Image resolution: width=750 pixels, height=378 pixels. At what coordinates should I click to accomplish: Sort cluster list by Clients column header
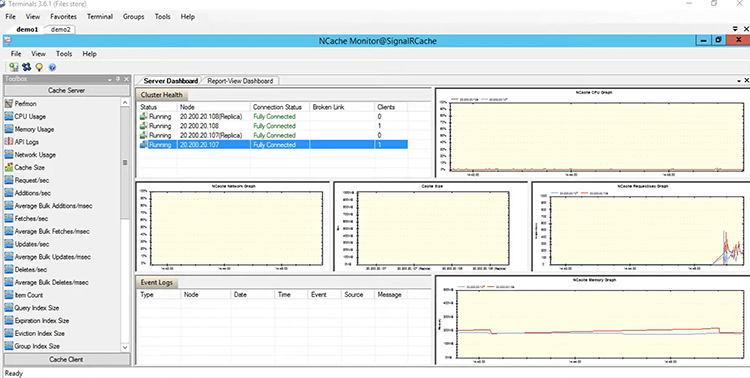[x=391, y=107]
